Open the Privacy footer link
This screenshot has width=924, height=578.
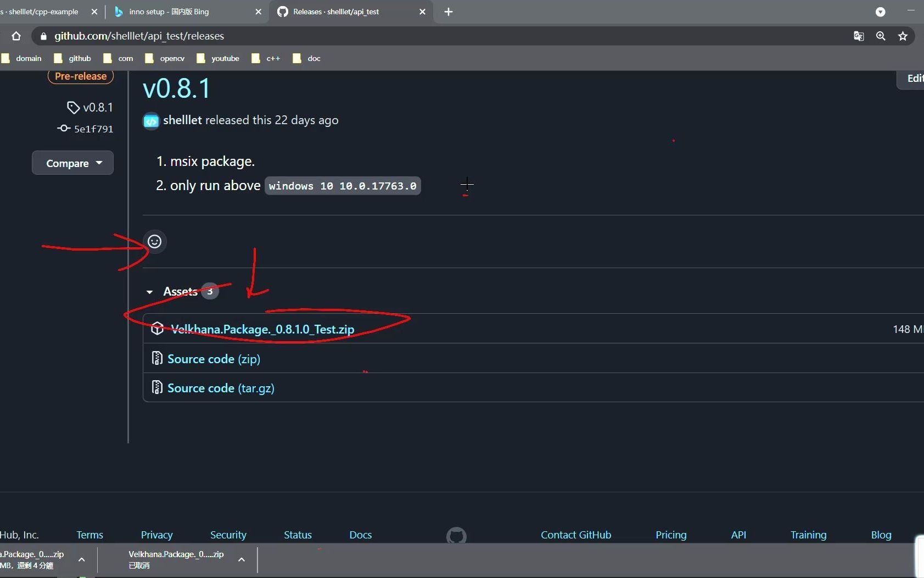(156, 535)
